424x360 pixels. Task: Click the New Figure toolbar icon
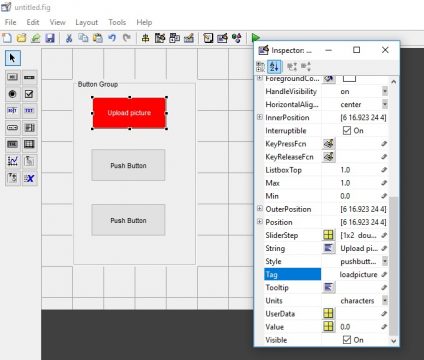(x=7, y=38)
